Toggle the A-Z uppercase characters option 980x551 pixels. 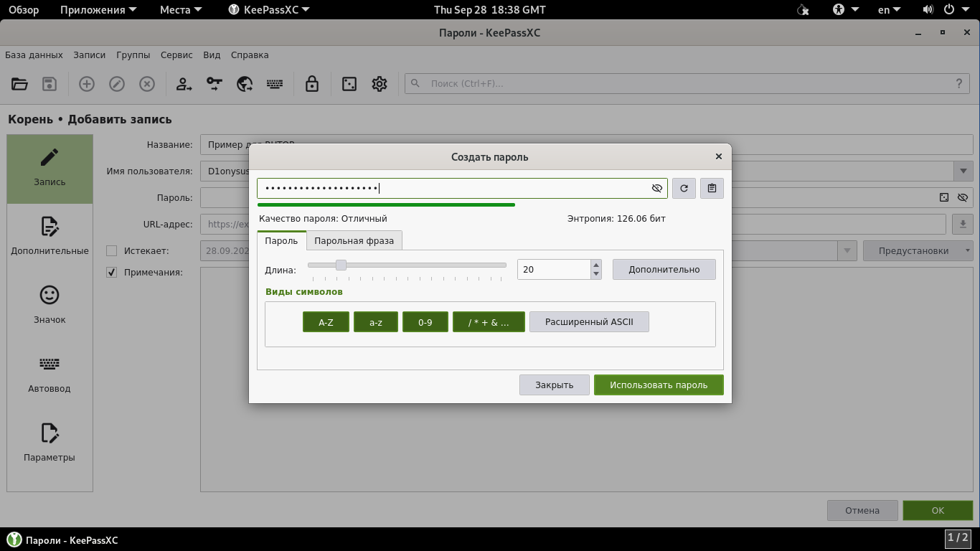pos(326,322)
